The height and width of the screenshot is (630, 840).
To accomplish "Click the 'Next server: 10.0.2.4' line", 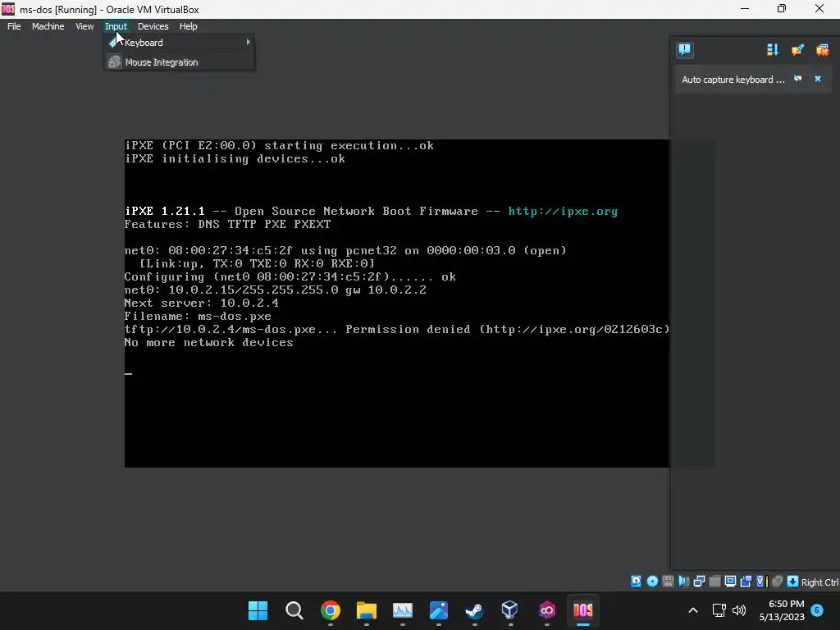I will (202, 303).
